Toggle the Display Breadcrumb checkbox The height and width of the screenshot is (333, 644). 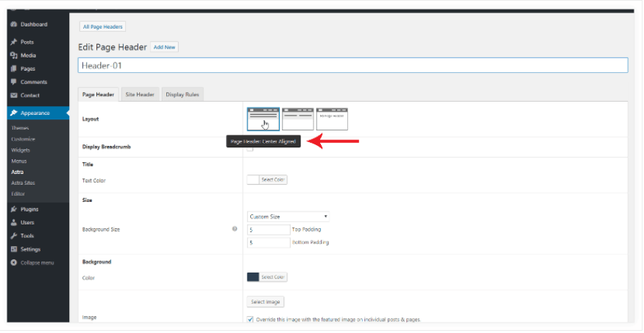[x=250, y=148]
